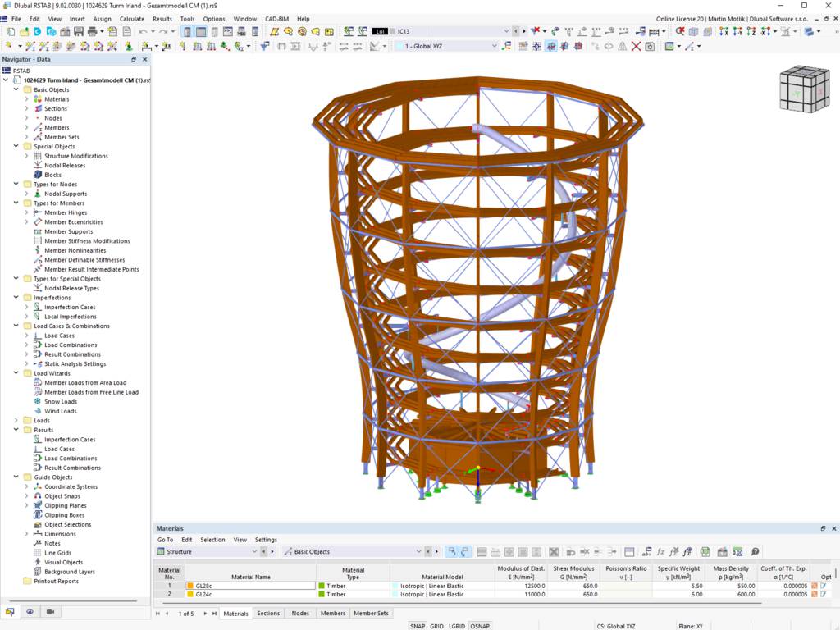
Task: Select Wind Loads in the navigator
Action: click(x=61, y=412)
